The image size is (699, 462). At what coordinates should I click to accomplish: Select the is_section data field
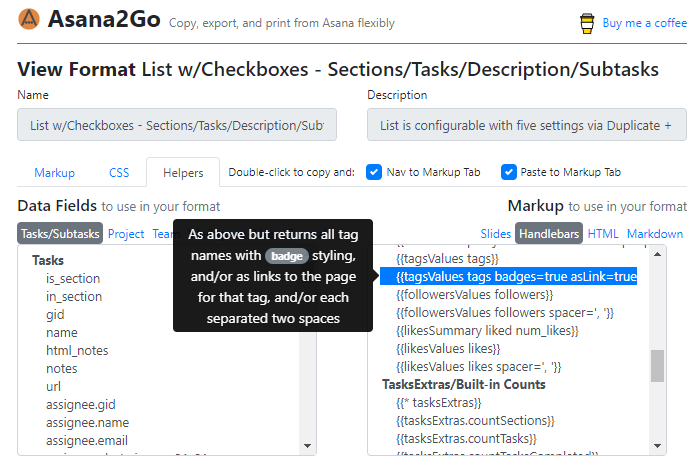click(73, 279)
